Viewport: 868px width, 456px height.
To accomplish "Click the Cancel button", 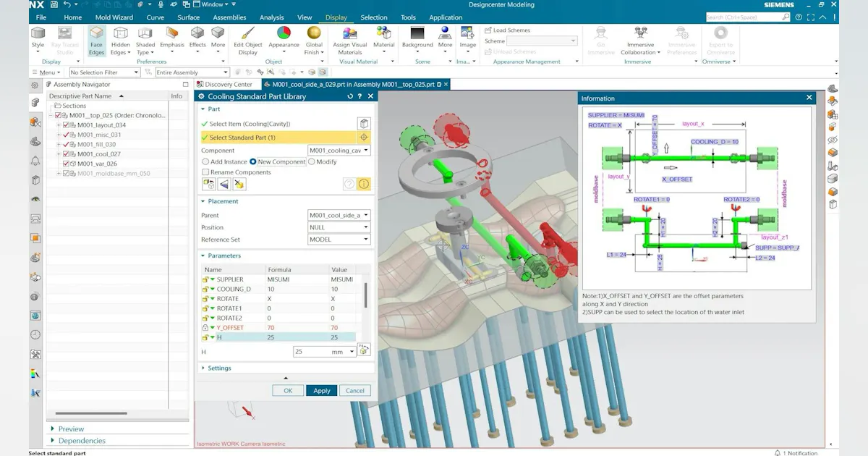I will 355,390.
